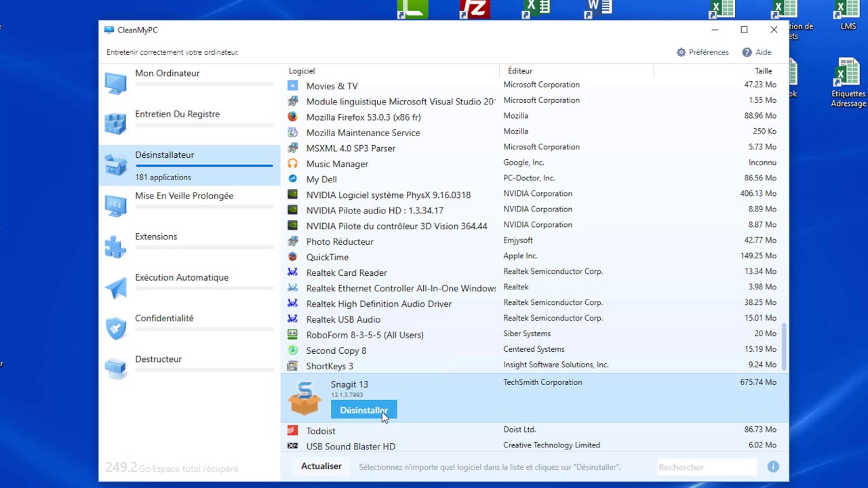
Task: Click the Aide question mark icon
Action: [x=747, y=52]
